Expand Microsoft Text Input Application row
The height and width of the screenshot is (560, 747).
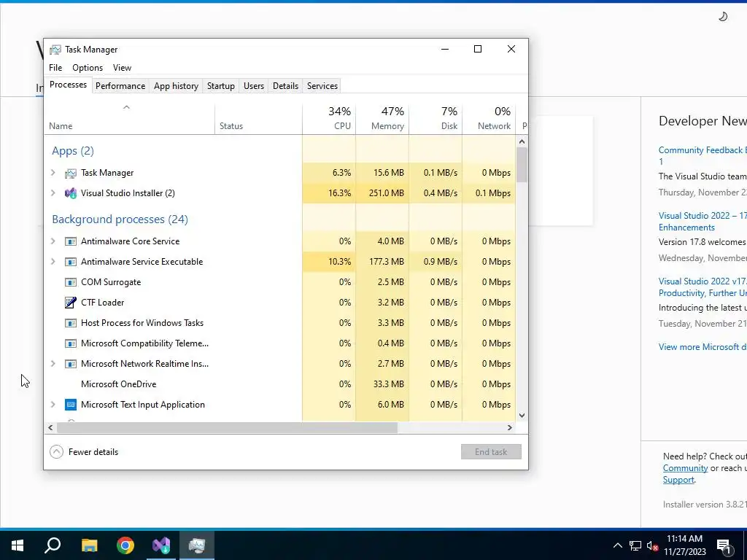[53, 405]
